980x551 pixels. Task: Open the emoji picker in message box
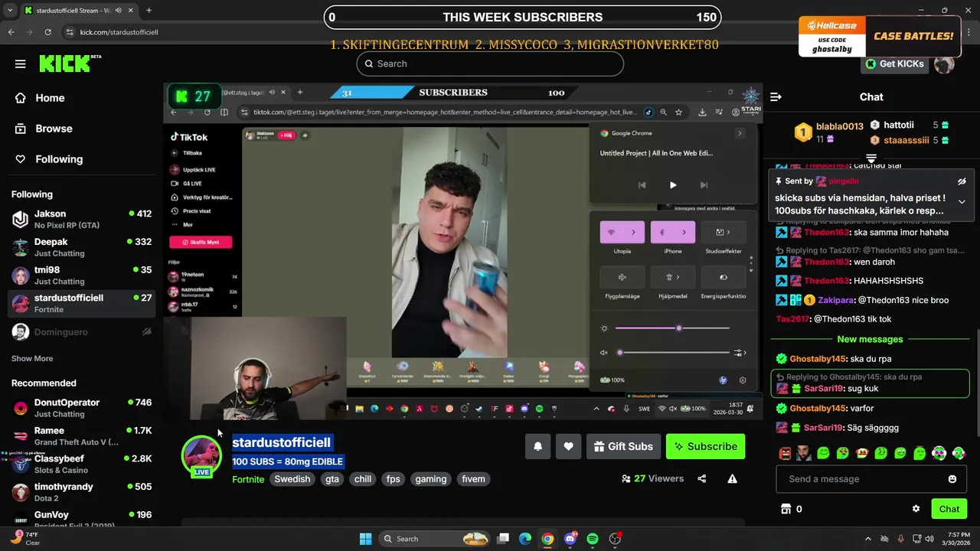pyautogui.click(x=952, y=479)
